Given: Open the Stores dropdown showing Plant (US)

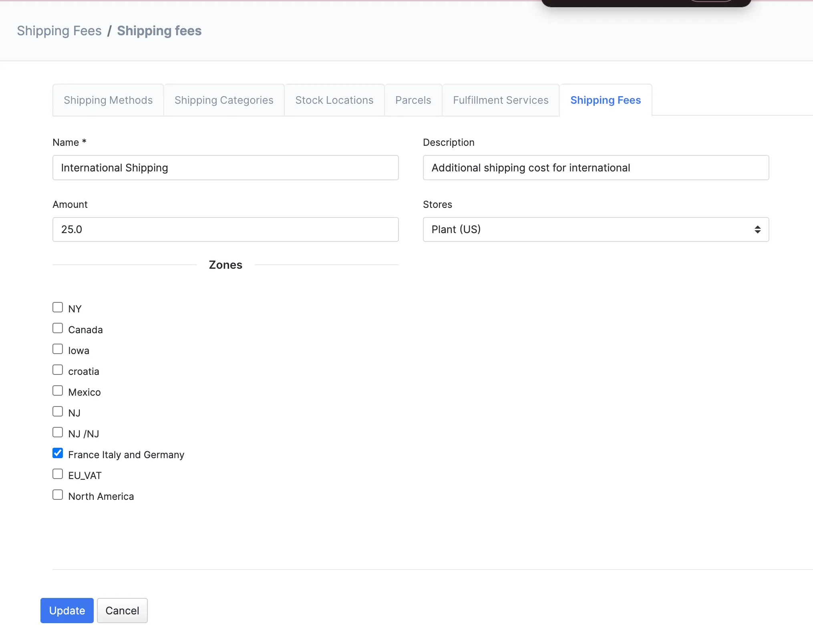Looking at the screenshot, I should point(596,229).
